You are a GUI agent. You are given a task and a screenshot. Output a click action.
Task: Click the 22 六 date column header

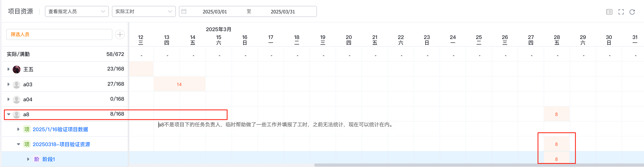click(x=401, y=40)
